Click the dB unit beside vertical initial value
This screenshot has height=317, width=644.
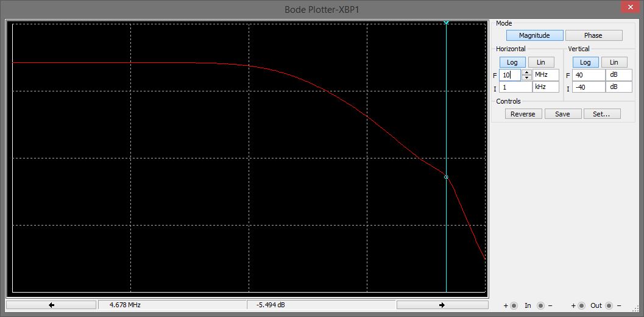[x=618, y=87]
